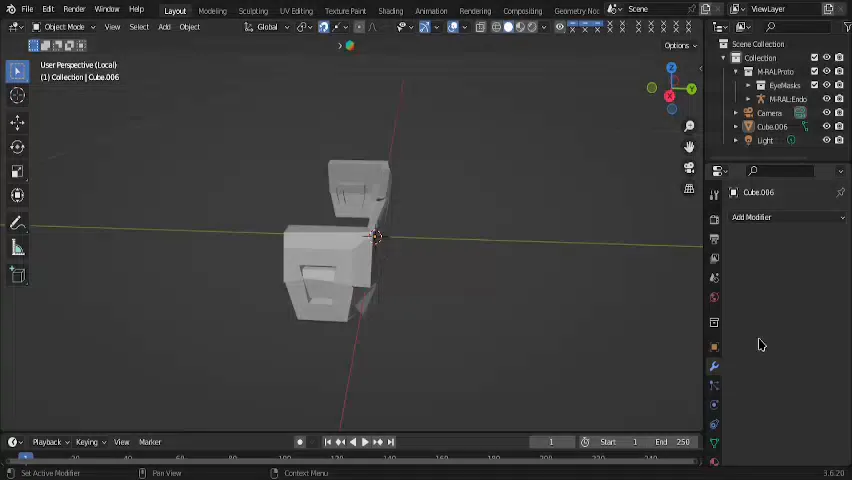Uncheck the M-RALProto collection checkbox
Viewport: 852px width, 480px height.
point(814,71)
